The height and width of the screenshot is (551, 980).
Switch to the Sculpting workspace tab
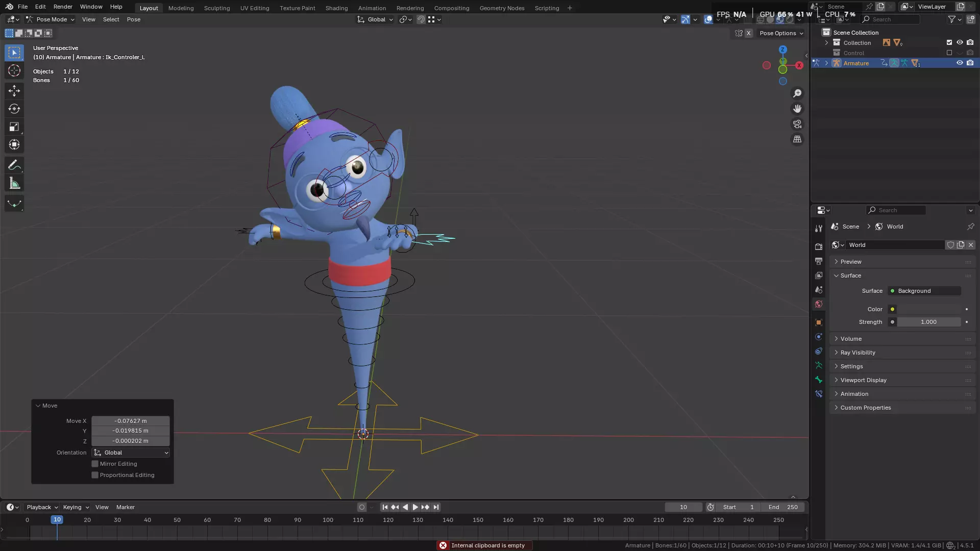(x=217, y=8)
